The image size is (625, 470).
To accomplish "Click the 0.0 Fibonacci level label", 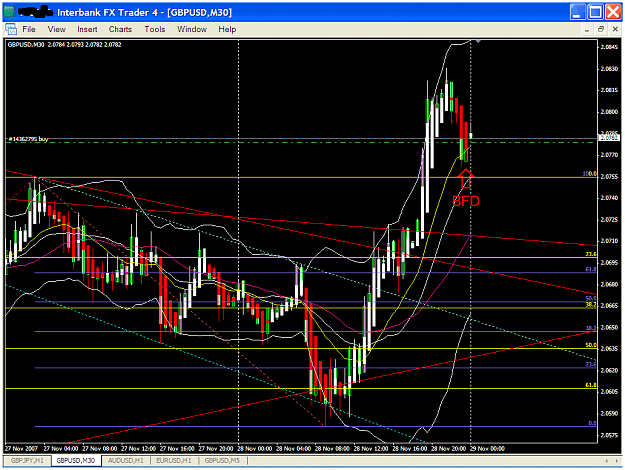I will (593, 423).
